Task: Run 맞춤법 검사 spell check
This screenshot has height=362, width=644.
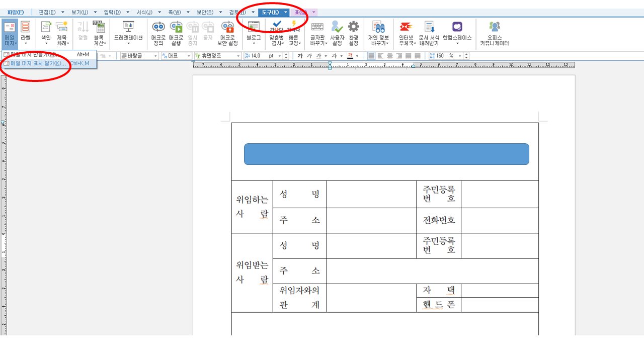Action: click(x=276, y=34)
